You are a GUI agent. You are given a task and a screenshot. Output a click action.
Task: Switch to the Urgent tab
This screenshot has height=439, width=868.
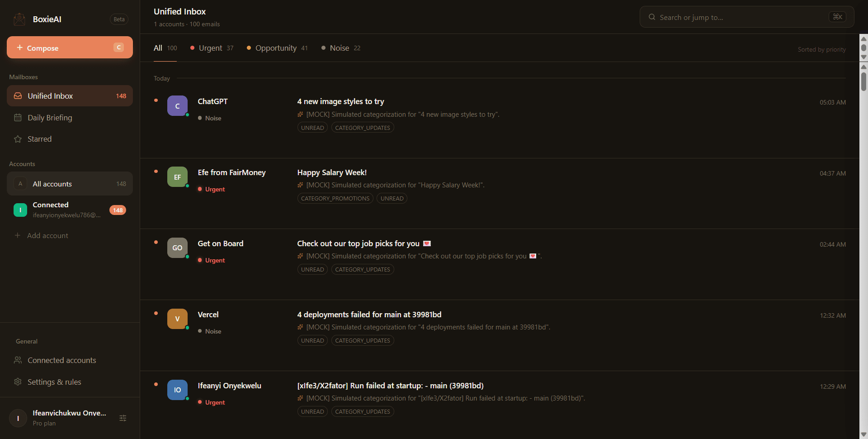pyautogui.click(x=212, y=48)
